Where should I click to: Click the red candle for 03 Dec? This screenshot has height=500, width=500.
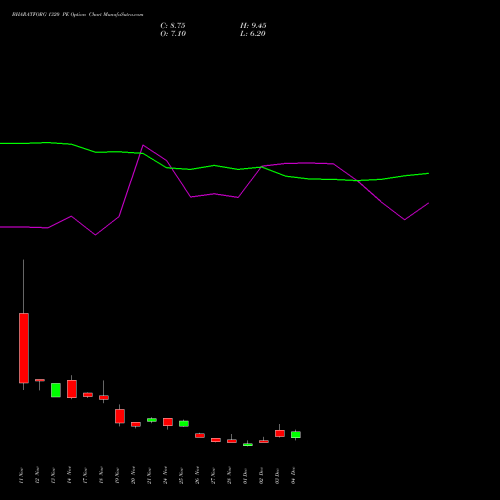coord(280,433)
